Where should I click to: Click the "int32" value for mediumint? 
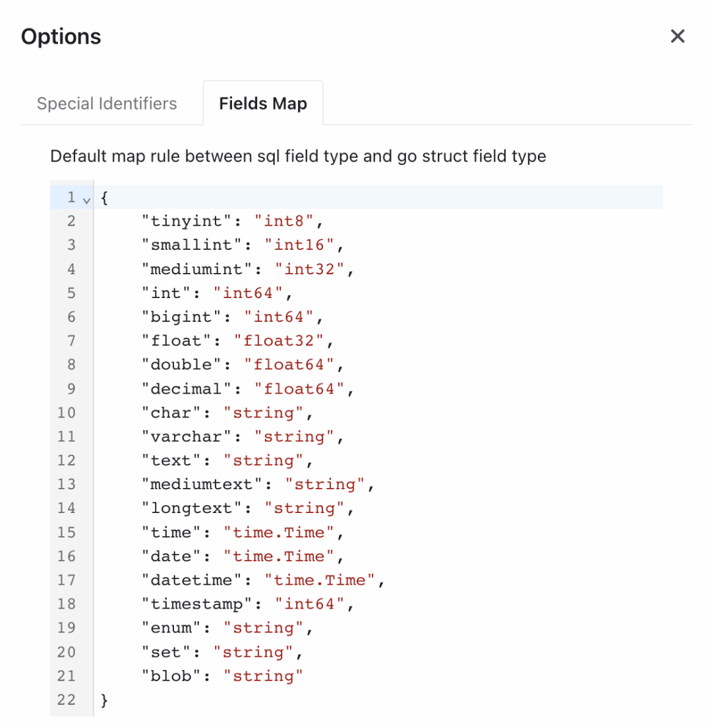tap(310, 269)
